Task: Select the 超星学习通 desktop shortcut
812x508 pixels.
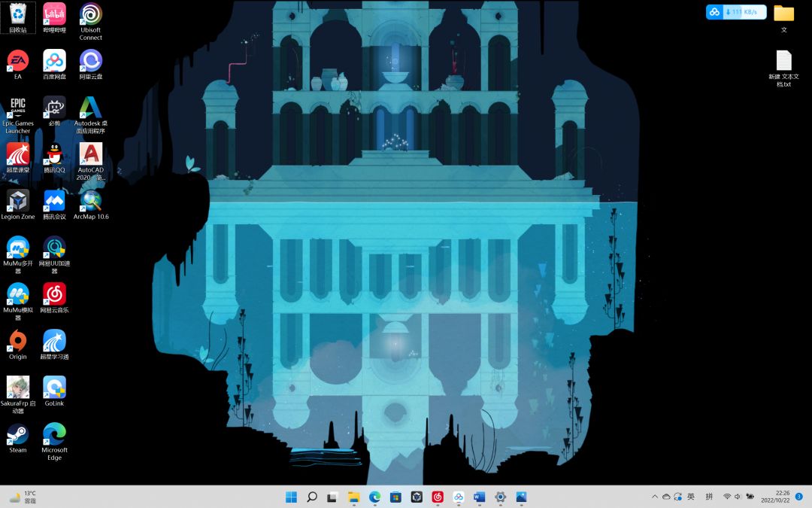Action: pos(54,344)
